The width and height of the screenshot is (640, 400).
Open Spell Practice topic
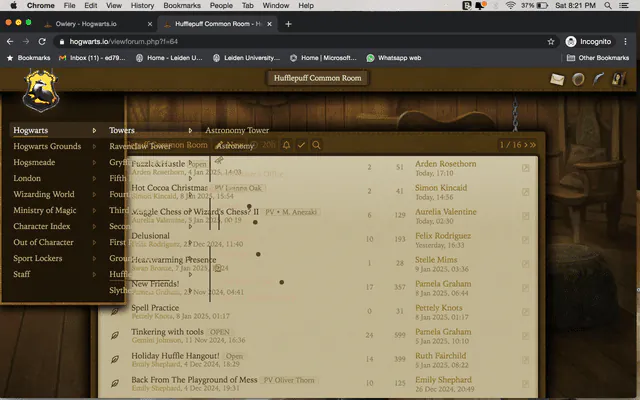pos(155,308)
